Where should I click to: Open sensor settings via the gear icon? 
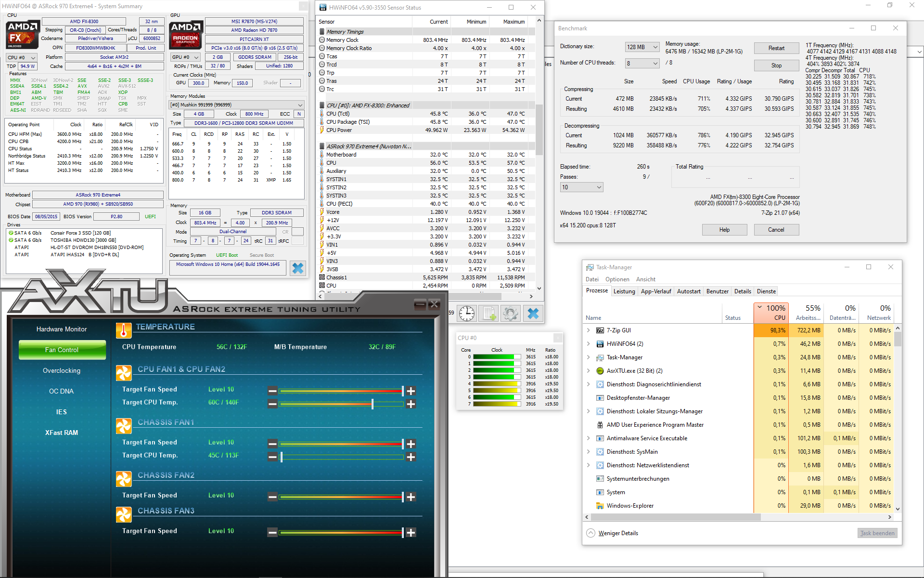511,314
